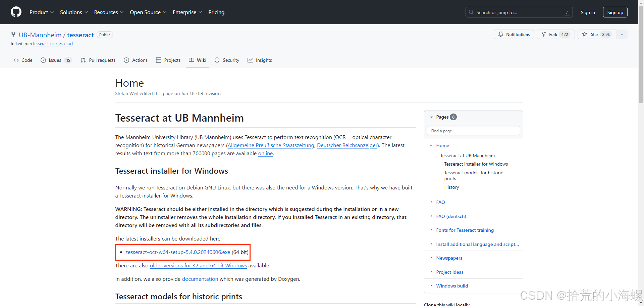The height and width of the screenshot is (306, 644).
Task: Click the star icon in Star button
Action: (x=585, y=35)
